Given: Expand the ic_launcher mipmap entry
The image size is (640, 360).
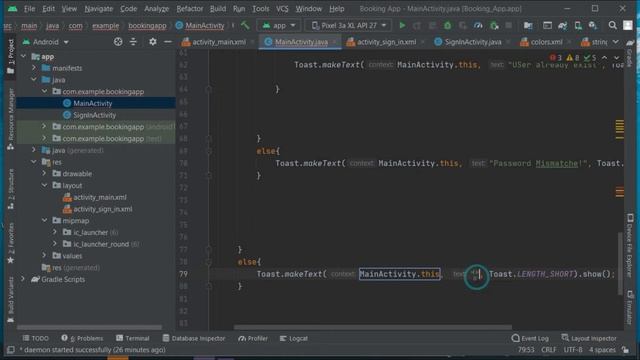Looking at the screenshot, I should pos(55,232).
